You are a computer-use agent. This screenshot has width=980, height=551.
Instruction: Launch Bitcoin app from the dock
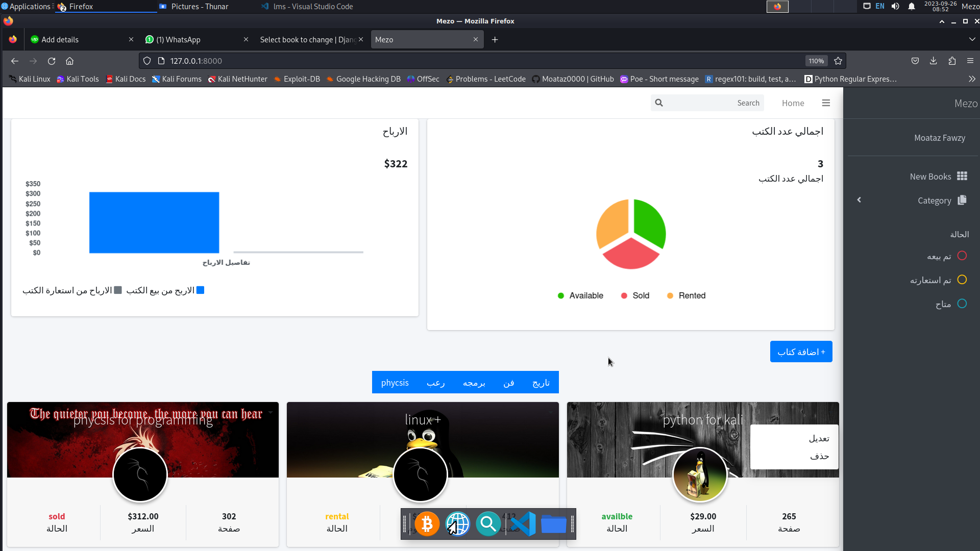(x=427, y=524)
